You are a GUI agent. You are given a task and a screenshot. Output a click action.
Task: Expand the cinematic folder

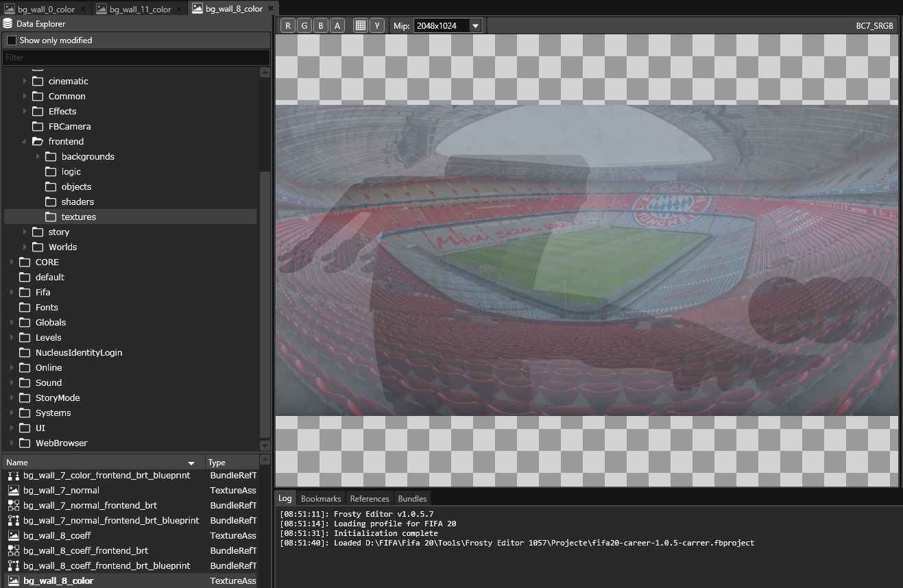click(25, 81)
